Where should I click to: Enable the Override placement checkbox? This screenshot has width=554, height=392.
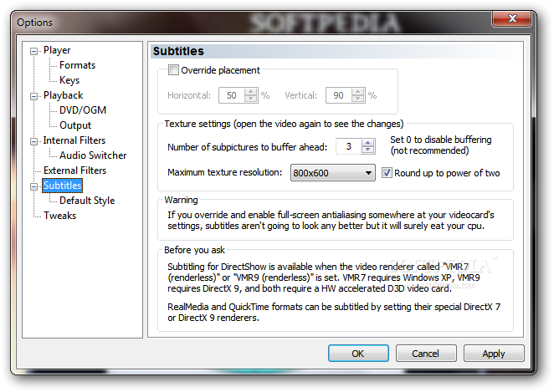coord(173,70)
